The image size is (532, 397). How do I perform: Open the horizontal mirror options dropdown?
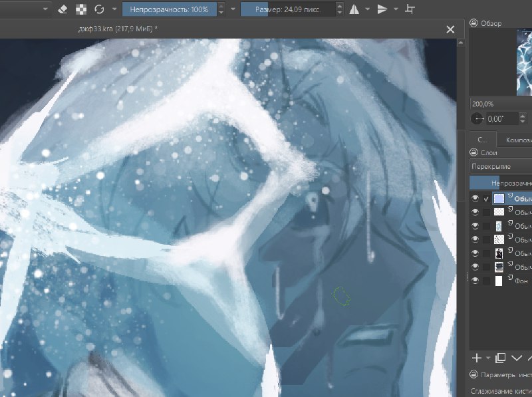(x=368, y=9)
